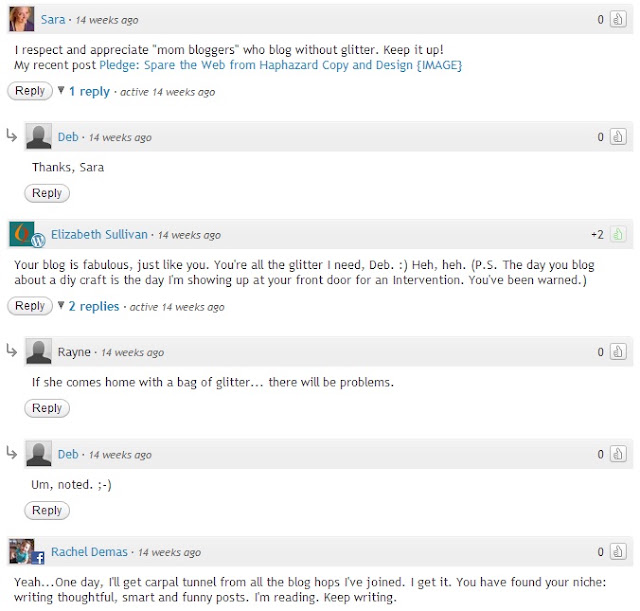640x611 pixels.
Task: Like Rayne's comment using thumbs-up icon
Action: point(618,352)
